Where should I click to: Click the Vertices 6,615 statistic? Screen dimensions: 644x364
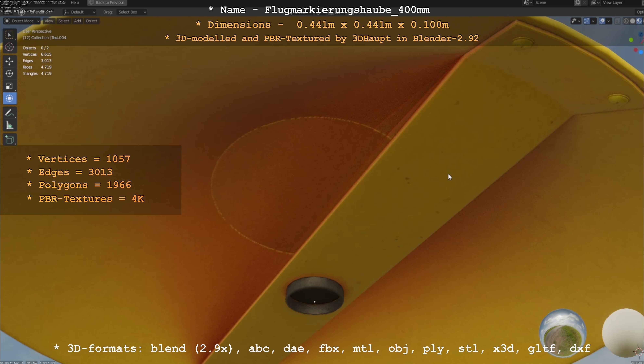click(x=37, y=54)
